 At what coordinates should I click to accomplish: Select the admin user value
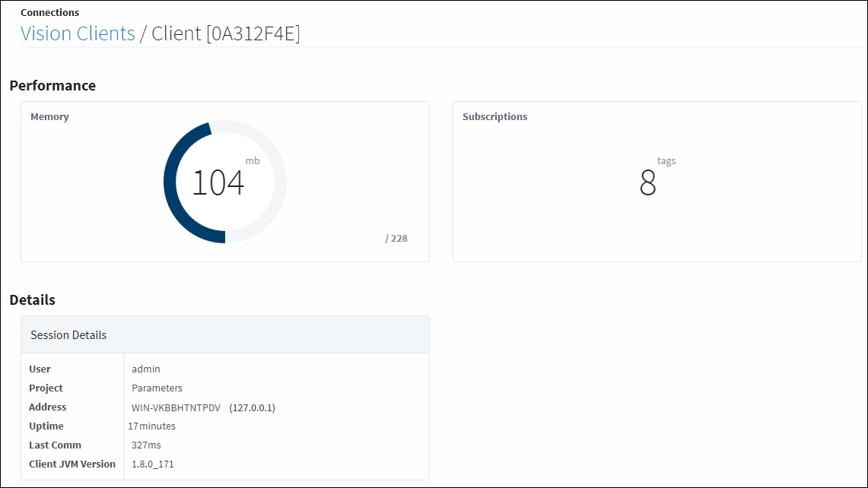coord(146,369)
